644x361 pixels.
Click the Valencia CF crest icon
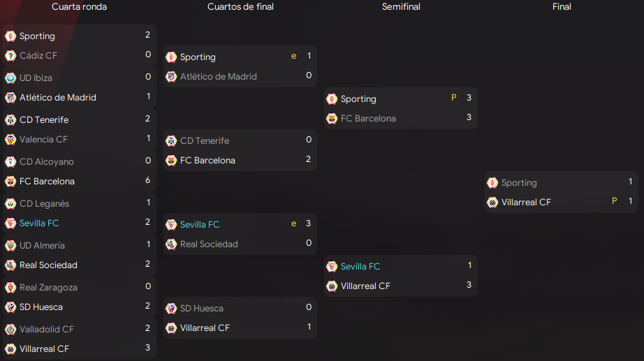[10, 139]
